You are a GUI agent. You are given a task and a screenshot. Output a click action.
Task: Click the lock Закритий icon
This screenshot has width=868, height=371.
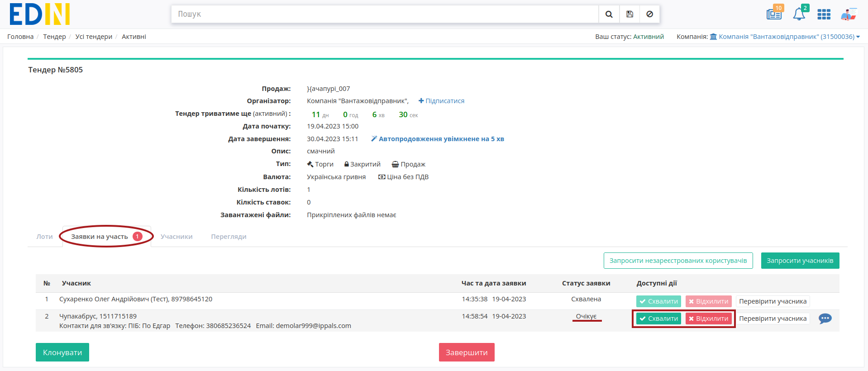pos(347,164)
